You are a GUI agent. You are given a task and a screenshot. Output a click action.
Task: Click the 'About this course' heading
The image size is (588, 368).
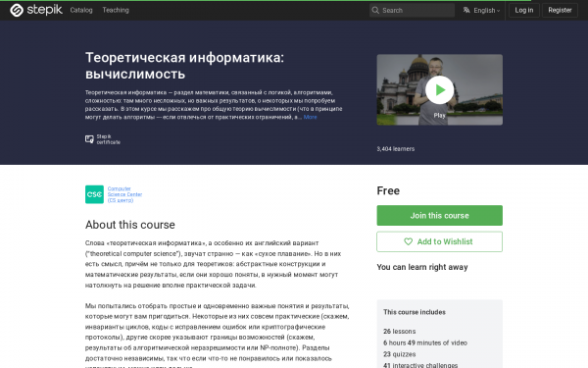[130, 225]
